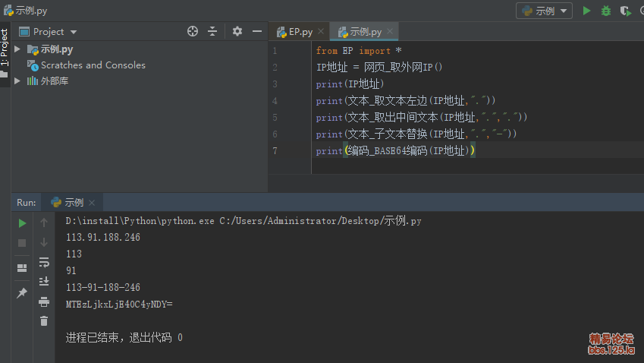Viewport: 644px width, 363px height.
Task: Restore layout icon in Run panel
Action: 22,268
